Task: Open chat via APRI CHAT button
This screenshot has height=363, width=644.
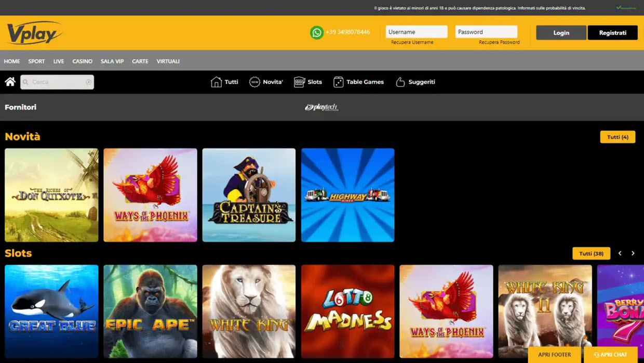Action: click(x=610, y=355)
